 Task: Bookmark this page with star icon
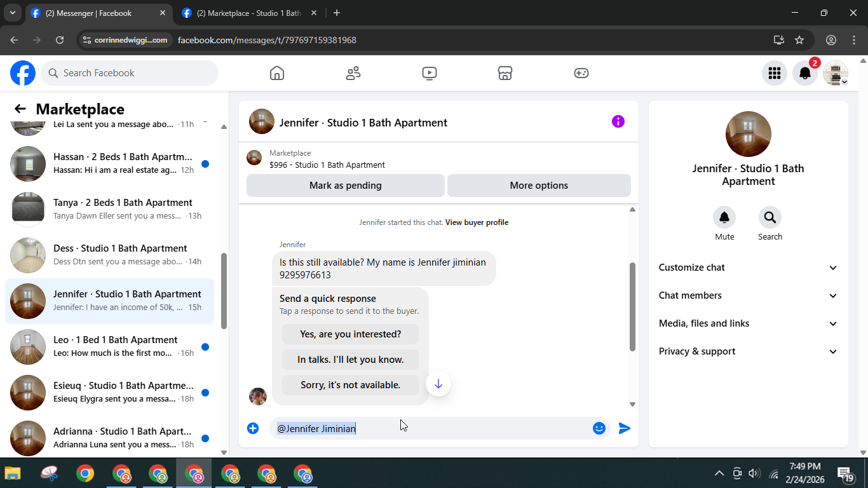pyautogui.click(x=799, y=40)
